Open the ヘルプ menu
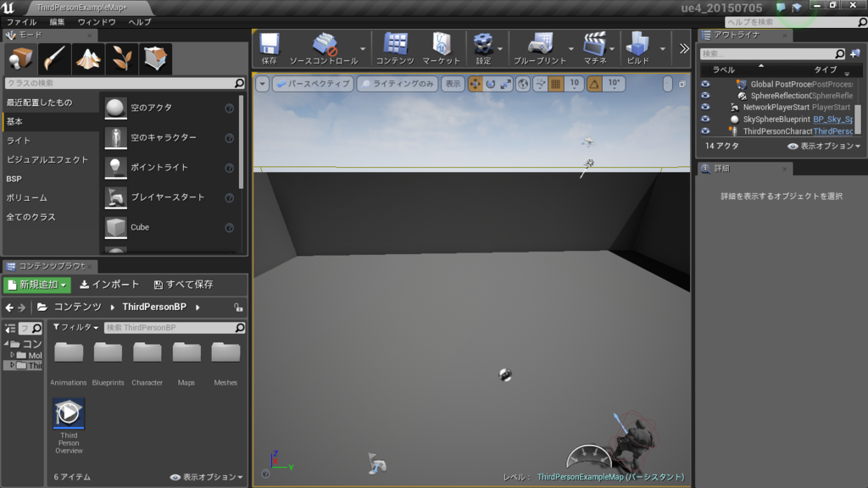868x488 pixels. [x=140, y=22]
